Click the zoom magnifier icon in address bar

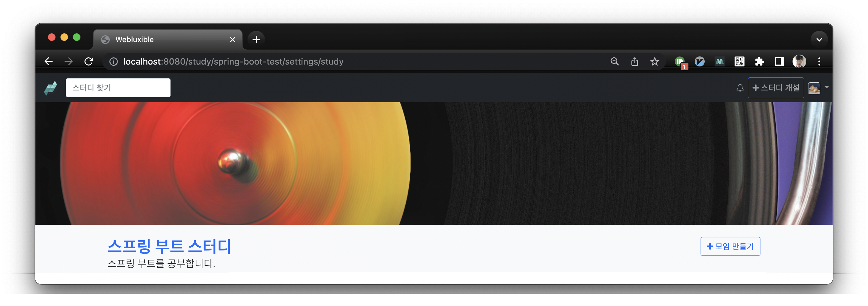(x=615, y=61)
